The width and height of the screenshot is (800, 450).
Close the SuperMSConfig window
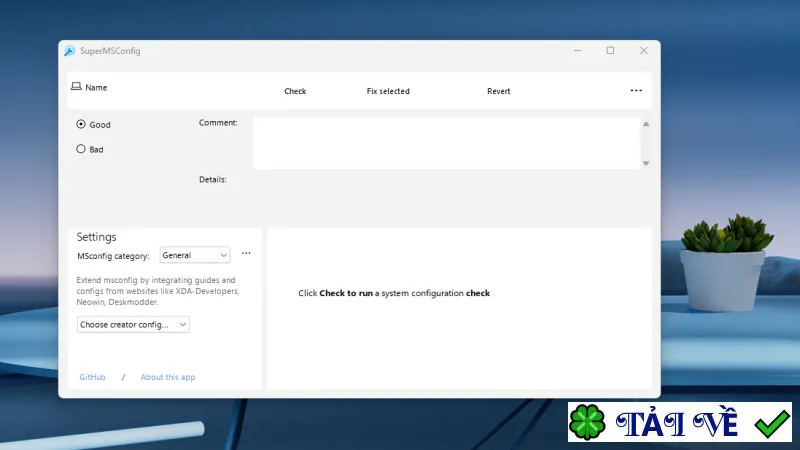point(644,50)
